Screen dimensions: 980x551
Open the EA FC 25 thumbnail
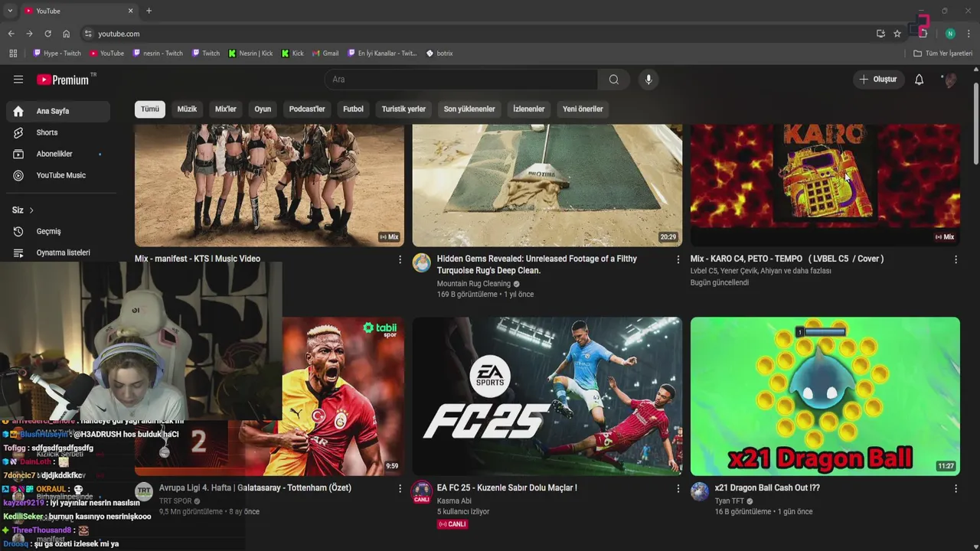(547, 396)
